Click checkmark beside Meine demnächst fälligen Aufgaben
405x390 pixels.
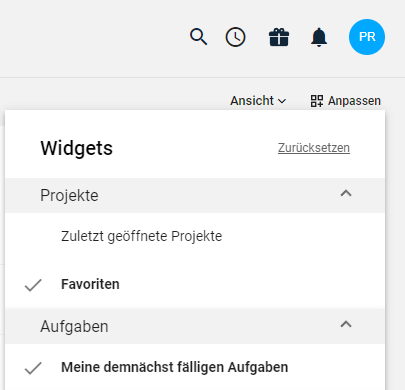(33, 368)
